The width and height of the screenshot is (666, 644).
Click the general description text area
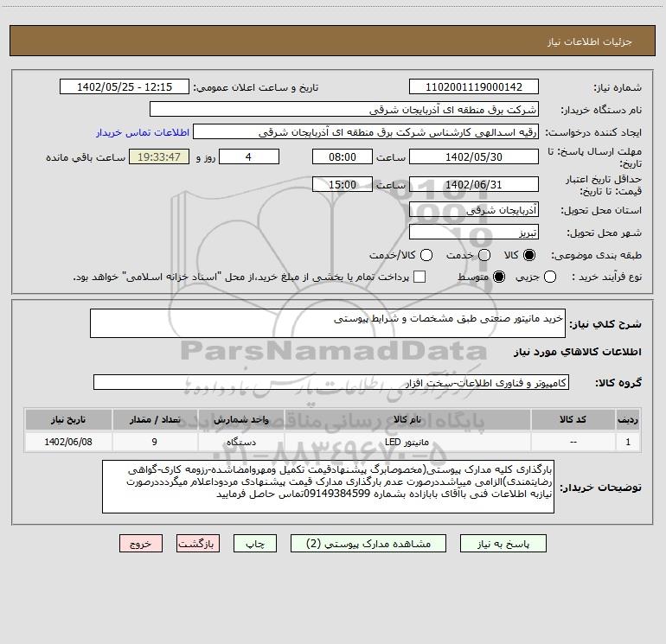(x=328, y=323)
